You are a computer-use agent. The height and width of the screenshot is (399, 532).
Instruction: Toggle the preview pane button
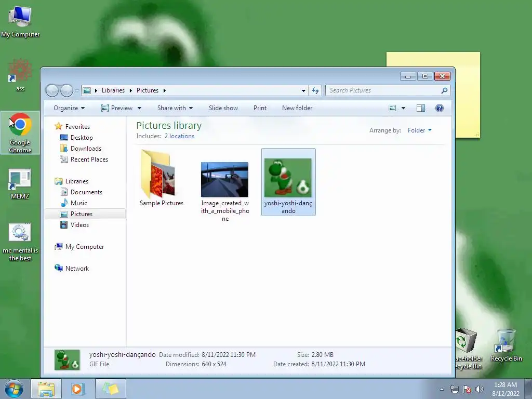(x=421, y=108)
